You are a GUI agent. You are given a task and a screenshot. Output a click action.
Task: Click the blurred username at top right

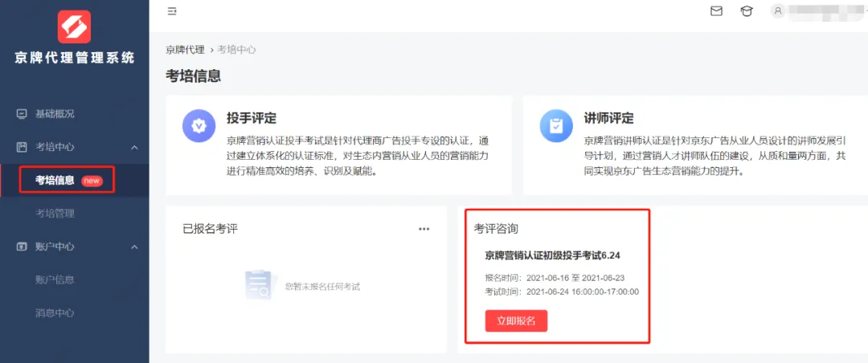(825, 11)
